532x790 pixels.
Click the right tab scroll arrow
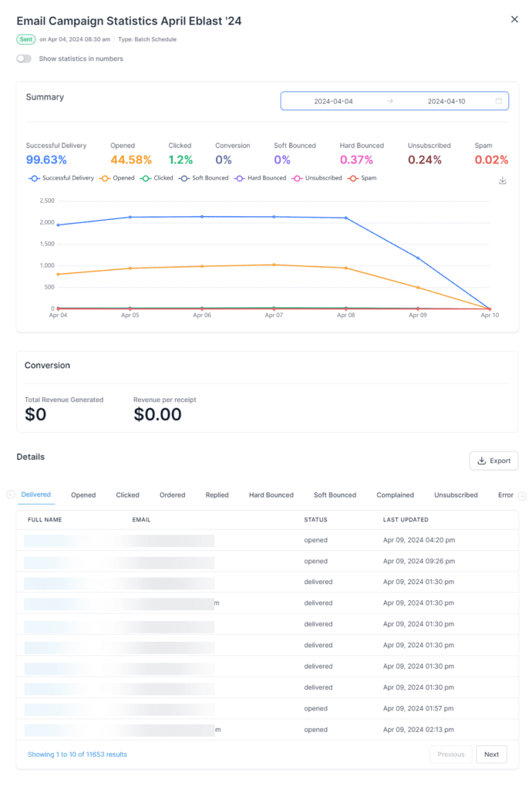522,496
